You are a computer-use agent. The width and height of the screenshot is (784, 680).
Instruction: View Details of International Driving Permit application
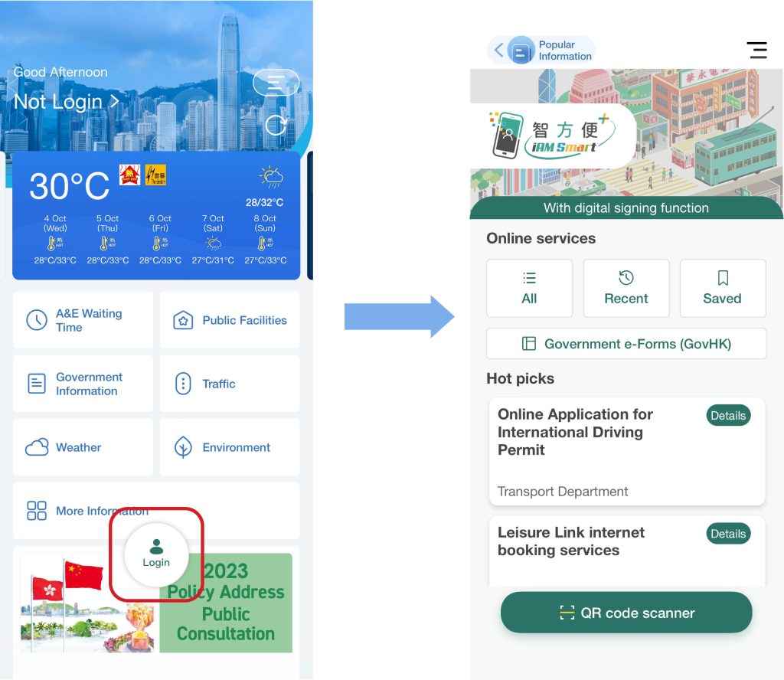pos(728,415)
